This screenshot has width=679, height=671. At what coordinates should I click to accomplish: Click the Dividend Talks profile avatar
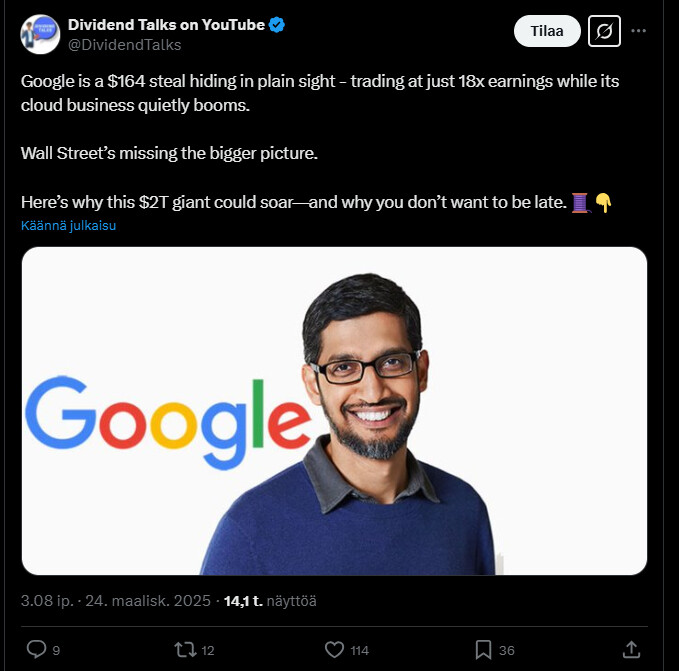tap(40, 34)
